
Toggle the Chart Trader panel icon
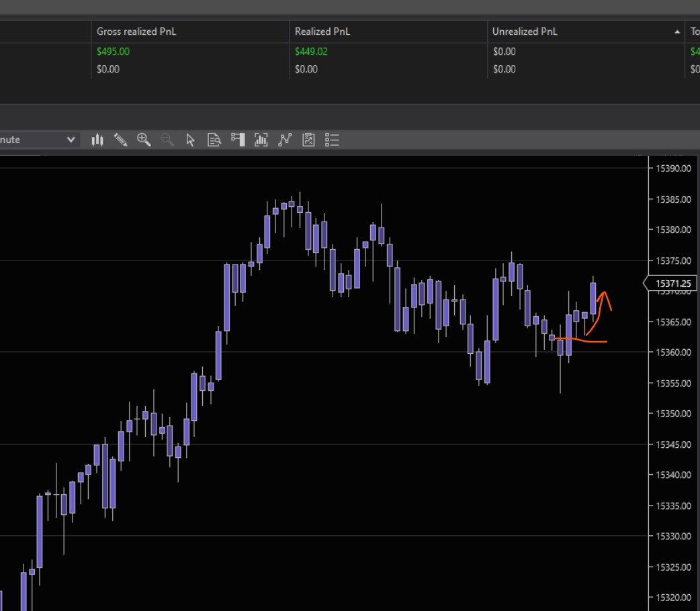pos(238,139)
